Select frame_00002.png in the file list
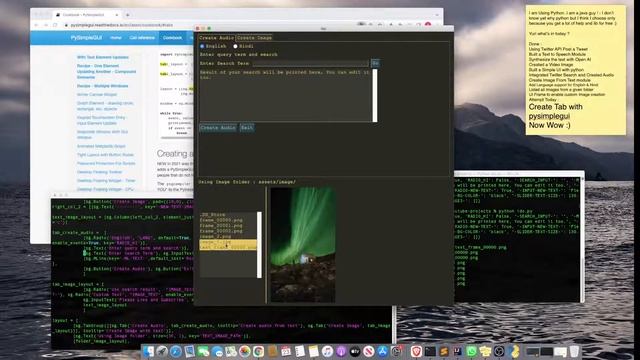 [221, 231]
